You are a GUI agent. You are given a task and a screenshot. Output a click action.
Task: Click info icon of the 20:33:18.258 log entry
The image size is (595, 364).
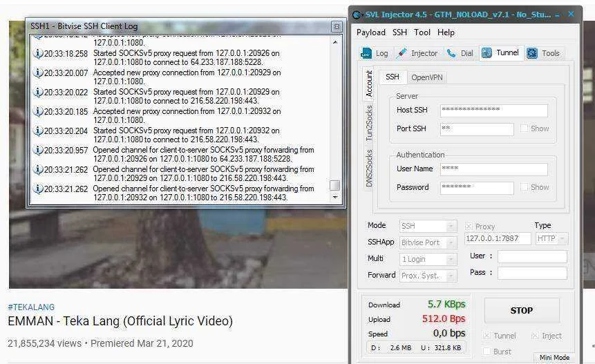37,53
